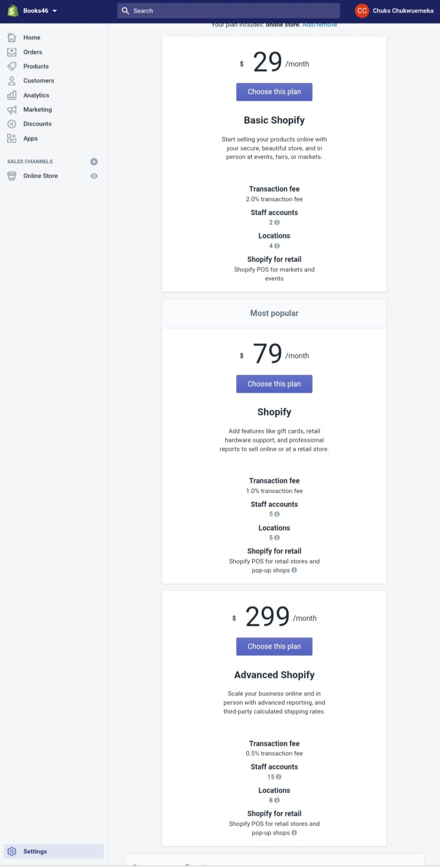440x868 pixels.
Task: Select the Customers icon
Action: 11,81
